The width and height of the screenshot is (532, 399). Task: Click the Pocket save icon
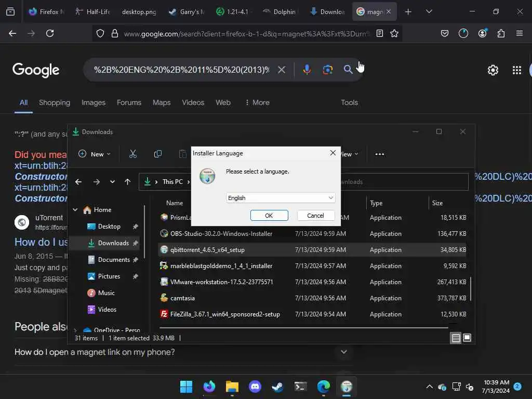[x=445, y=33]
